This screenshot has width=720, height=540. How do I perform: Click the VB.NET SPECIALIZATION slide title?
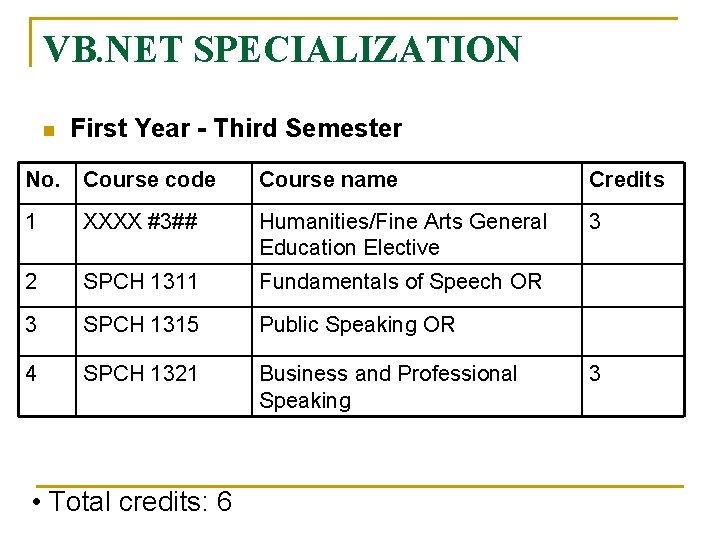point(283,49)
